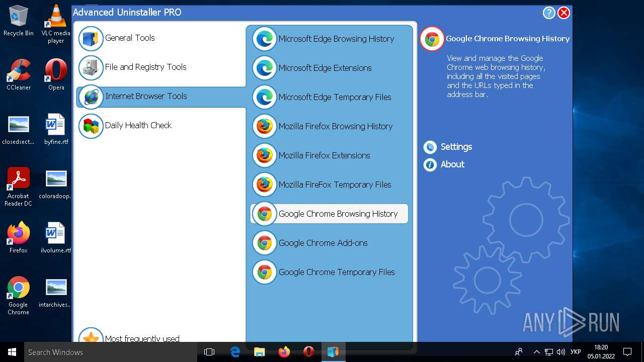Open closedsect image file on desktop
This screenshot has height=362, width=644.
(19, 129)
